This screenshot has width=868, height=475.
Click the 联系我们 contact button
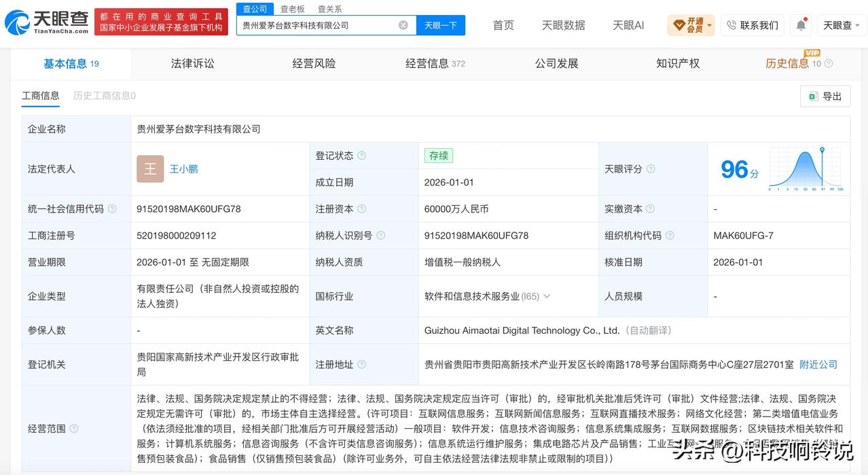[753, 25]
